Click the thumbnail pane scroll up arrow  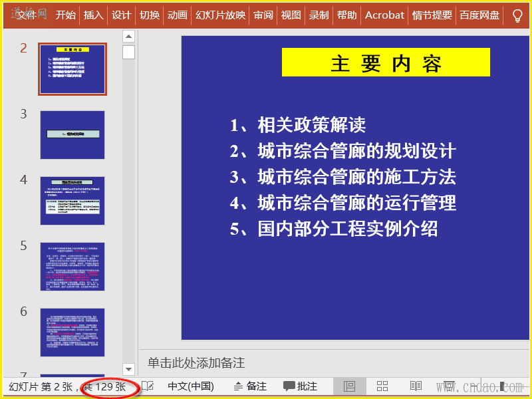pyautogui.click(x=128, y=36)
